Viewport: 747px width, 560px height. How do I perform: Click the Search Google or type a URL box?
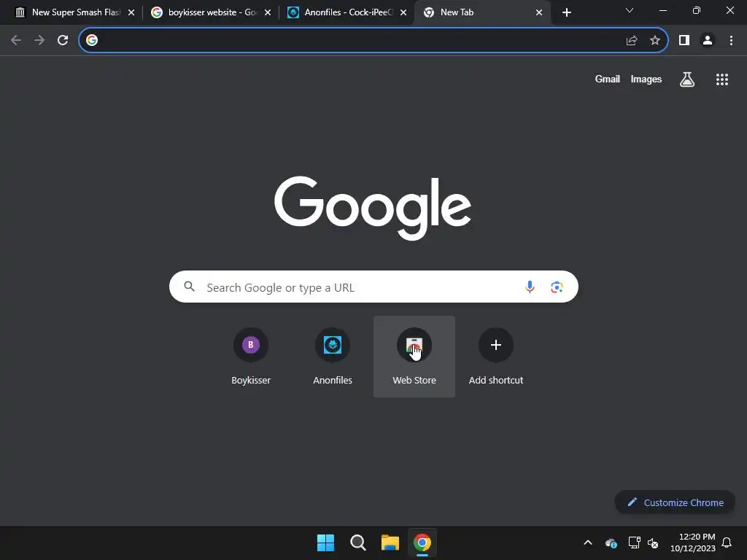point(373,287)
